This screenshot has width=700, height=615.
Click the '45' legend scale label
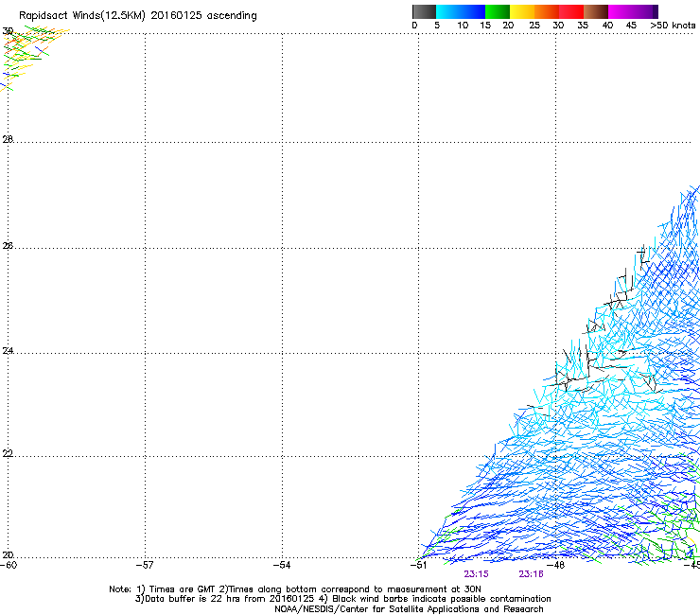(x=631, y=26)
